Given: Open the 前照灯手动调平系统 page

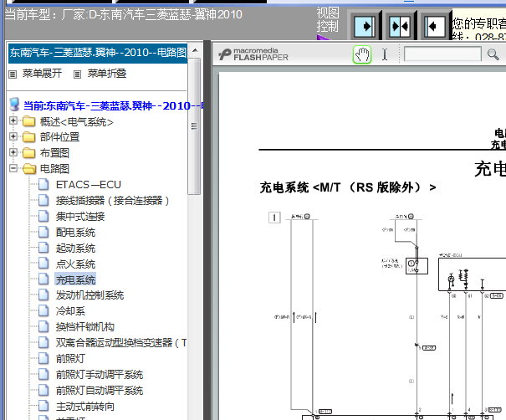Looking at the screenshot, I should click(x=100, y=375).
